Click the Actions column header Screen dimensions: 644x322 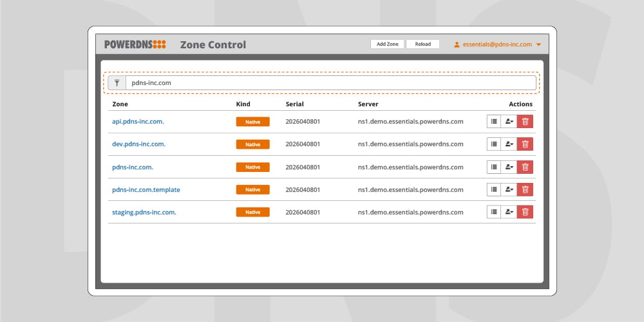point(521,104)
